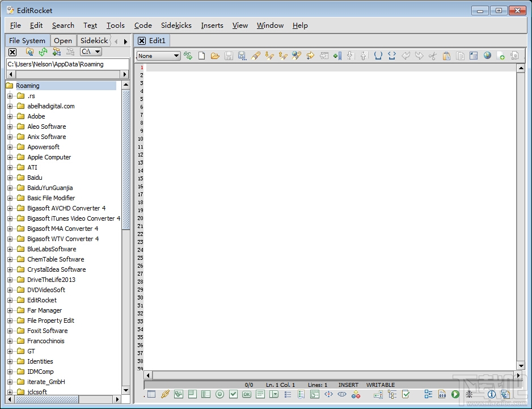Select the Foxit Software folder
Image resolution: width=532 pixels, height=409 pixels.
pos(47,331)
